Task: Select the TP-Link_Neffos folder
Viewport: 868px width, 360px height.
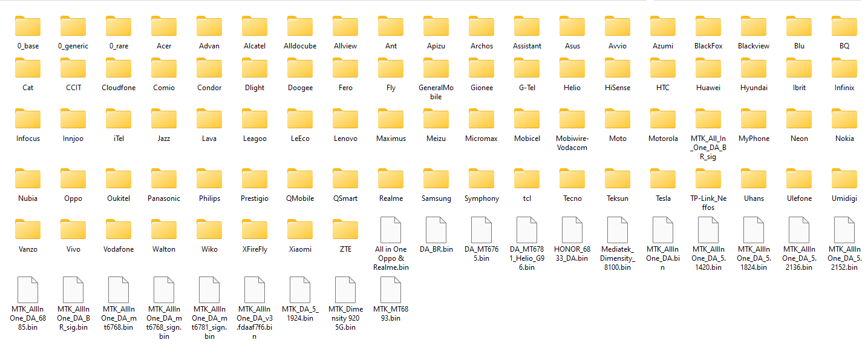Action: click(x=708, y=182)
